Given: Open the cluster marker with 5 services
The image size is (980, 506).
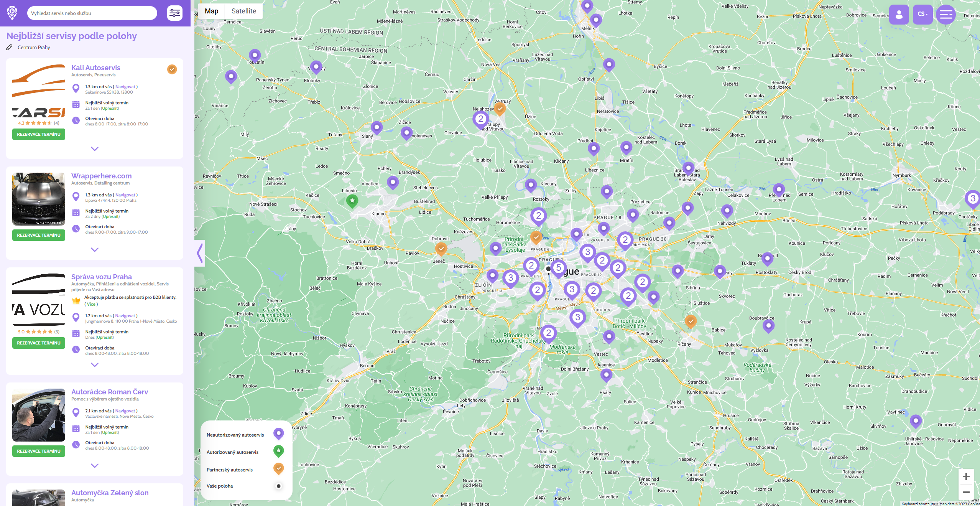Looking at the screenshot, I should (559, 269).
